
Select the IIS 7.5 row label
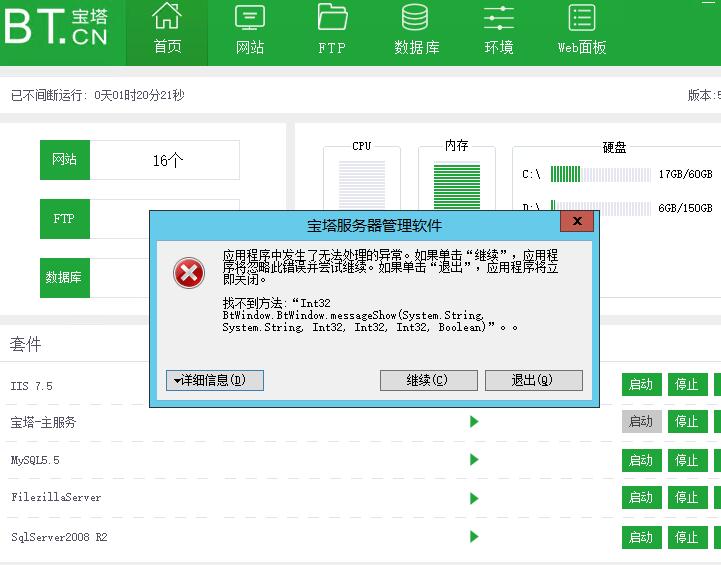coord(32,386)
